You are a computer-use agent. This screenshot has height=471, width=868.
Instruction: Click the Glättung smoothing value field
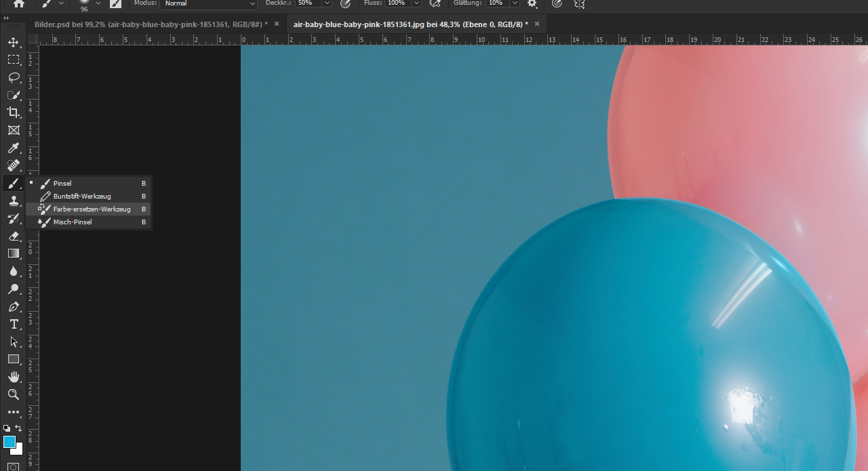pyautogui.click(x=498, y=3)
